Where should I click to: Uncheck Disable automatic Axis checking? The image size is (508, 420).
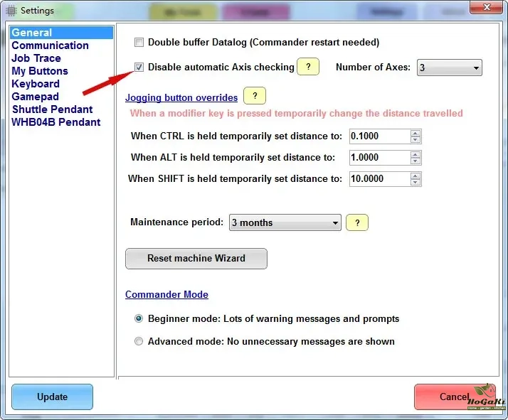(x=139, y=68)
